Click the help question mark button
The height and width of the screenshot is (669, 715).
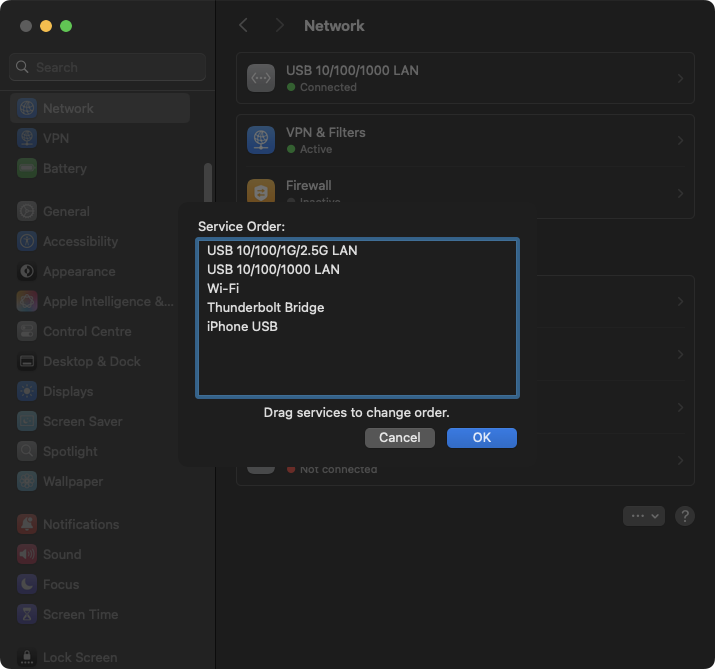(x=684, y=516)
